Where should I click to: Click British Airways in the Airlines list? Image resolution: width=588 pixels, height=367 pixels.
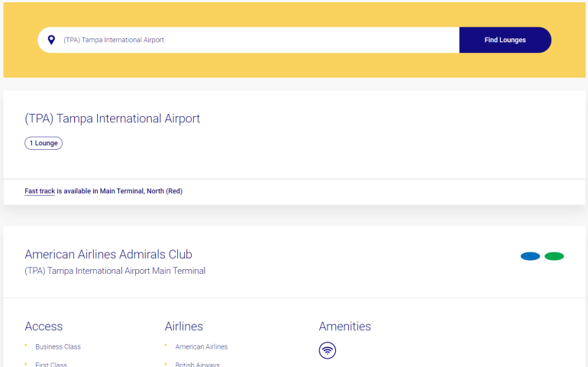197,365
